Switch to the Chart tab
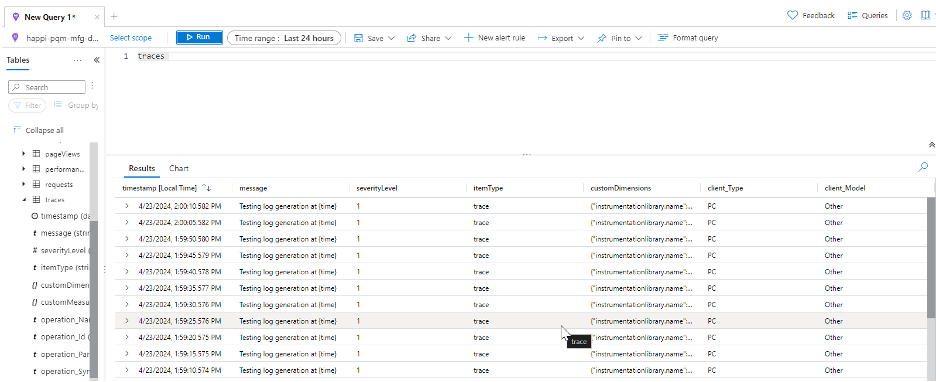 (178, 168)
